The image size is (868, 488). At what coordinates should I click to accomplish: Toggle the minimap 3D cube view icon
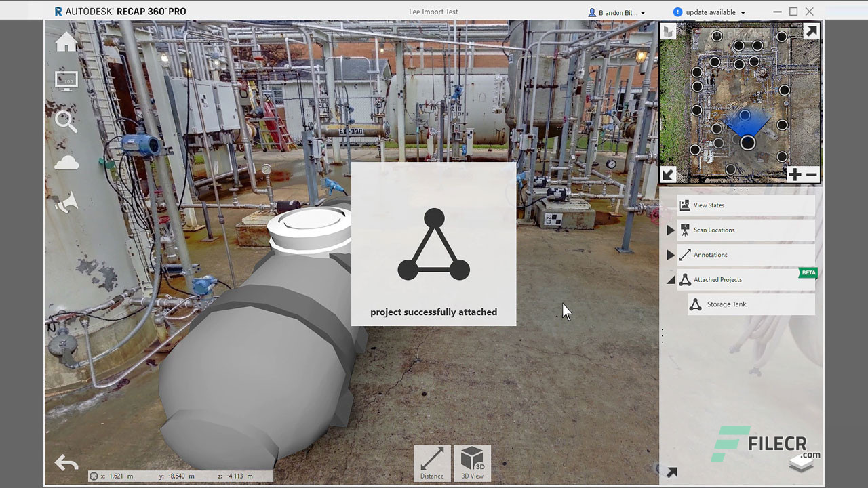tap(669, 31)
